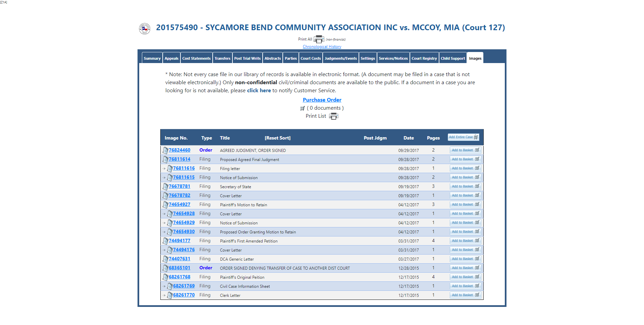Switch to the Summary tab
The width and height of the screenshot is (644, 325).
[152, 58]
